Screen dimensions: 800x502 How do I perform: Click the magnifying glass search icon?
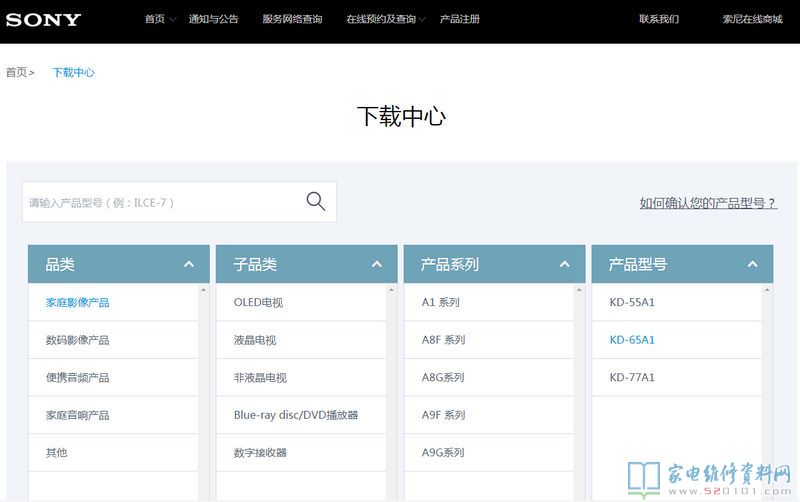(316, 202)
